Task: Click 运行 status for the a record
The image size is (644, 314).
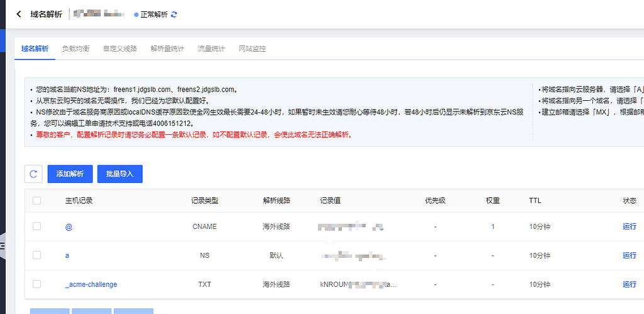Action: (630, 255)
